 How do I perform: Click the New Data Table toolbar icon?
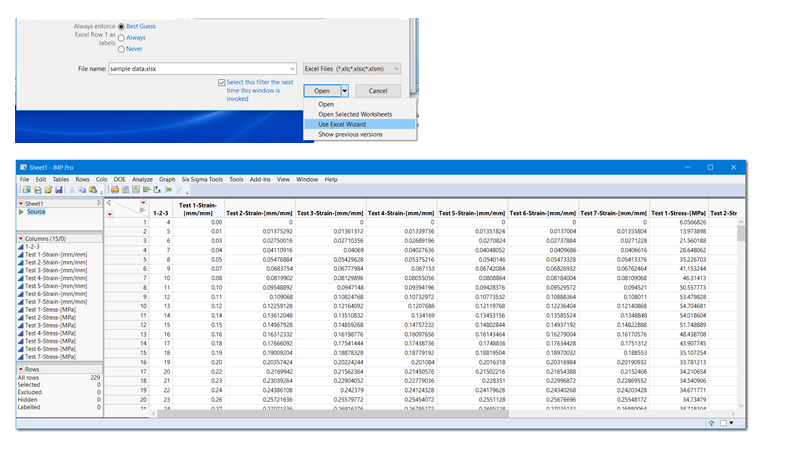[27, 190]
